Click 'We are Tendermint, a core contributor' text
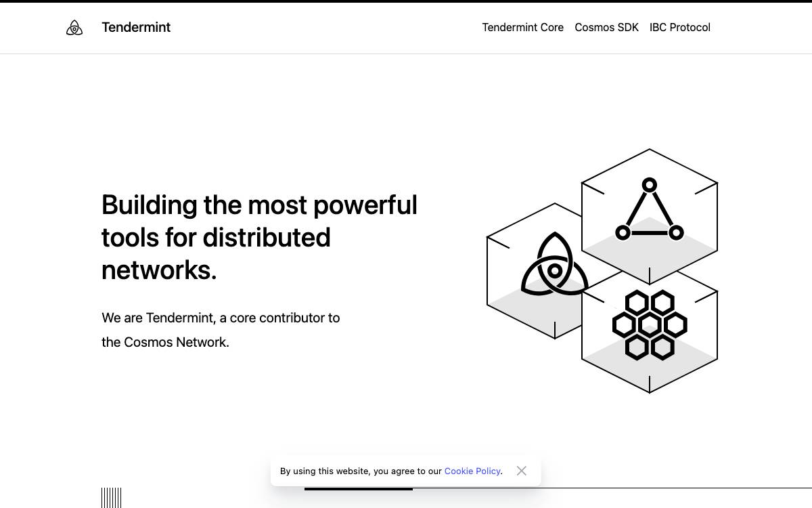The height and width of the screenshot is (508, 812). point(221,318)
